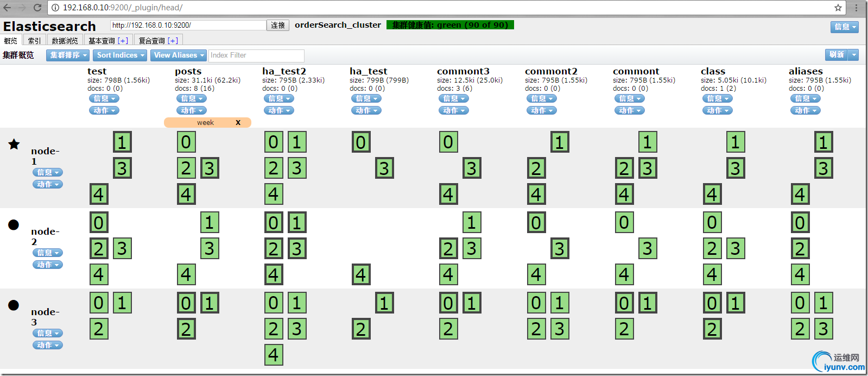Click the green cluster health status
Screen dimensions: 868x376
click(450, 25)
